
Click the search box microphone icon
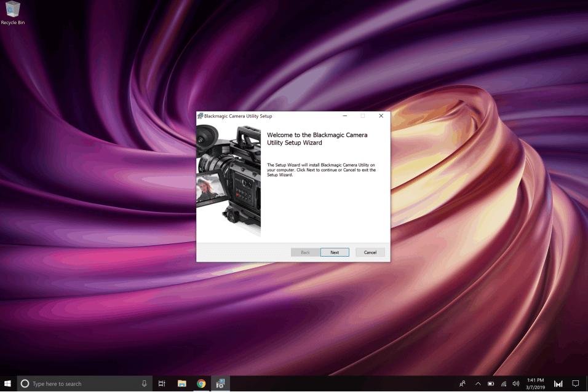pyautogui.click(x=144, y=383)
